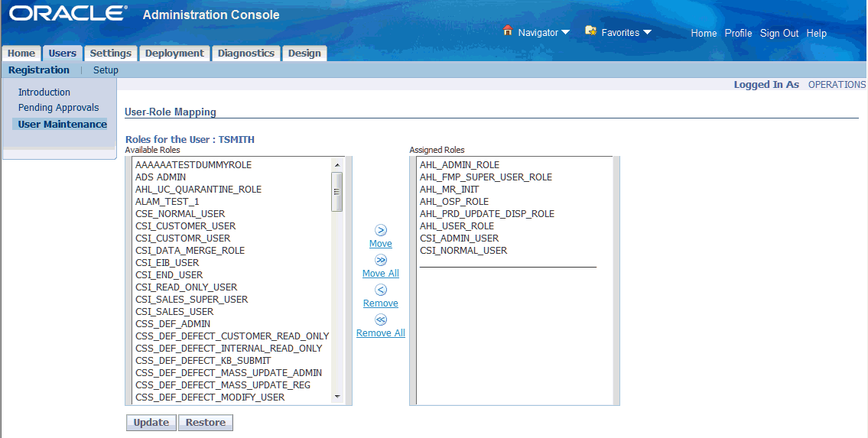868x438 pixels.
Task: Open Pending Approvals in the side menu
Action: tap(59, 108)
